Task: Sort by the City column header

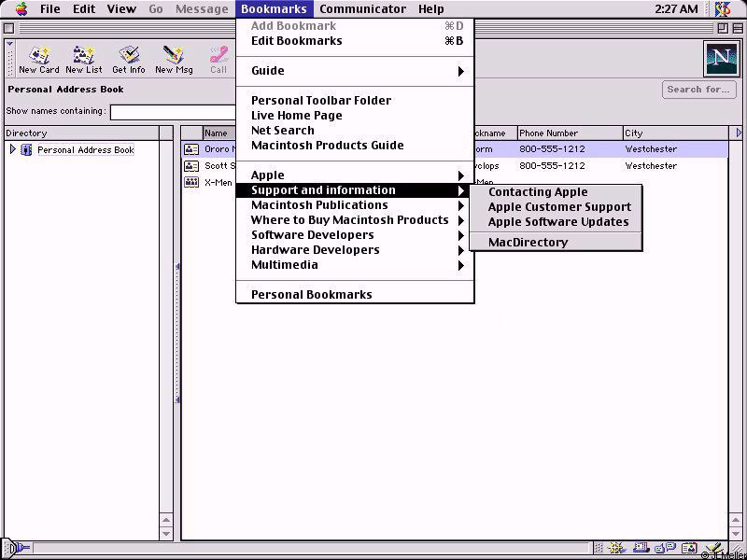Action: click(x=676, y=133)
